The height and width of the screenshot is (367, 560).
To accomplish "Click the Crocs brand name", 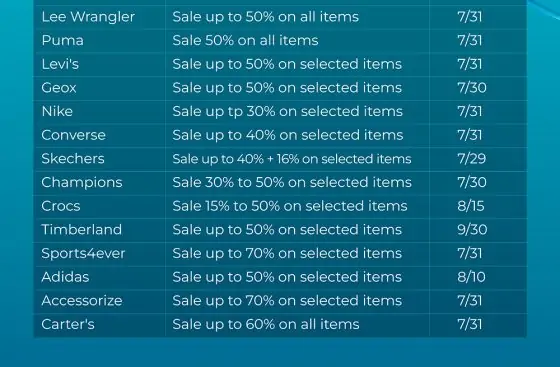I will pos(61,206).
